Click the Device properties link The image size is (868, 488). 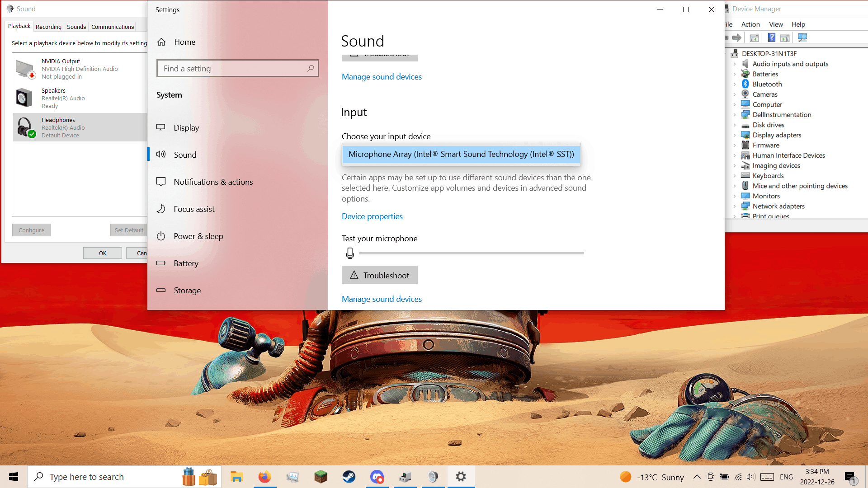point(372,216)
